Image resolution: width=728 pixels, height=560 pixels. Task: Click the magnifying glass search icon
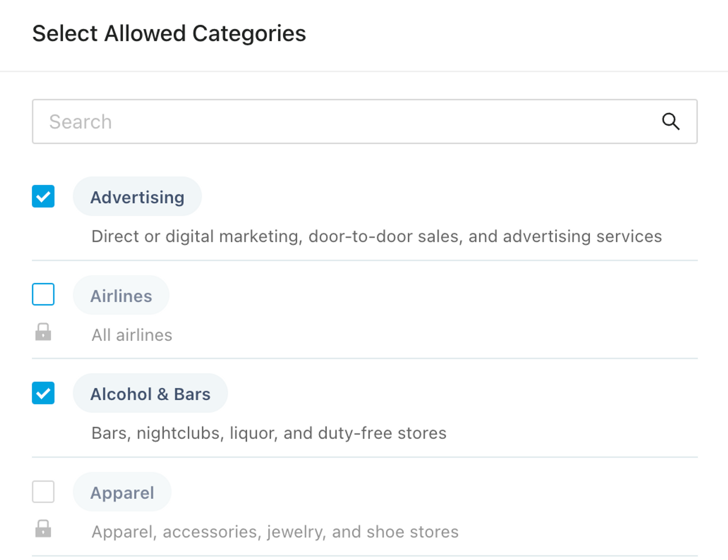(670, 121)
